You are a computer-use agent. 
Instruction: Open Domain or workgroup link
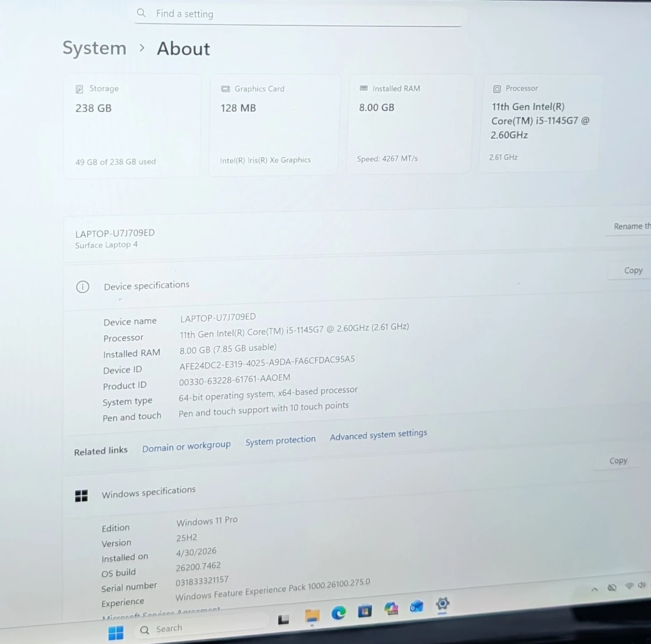coord(186,447)
